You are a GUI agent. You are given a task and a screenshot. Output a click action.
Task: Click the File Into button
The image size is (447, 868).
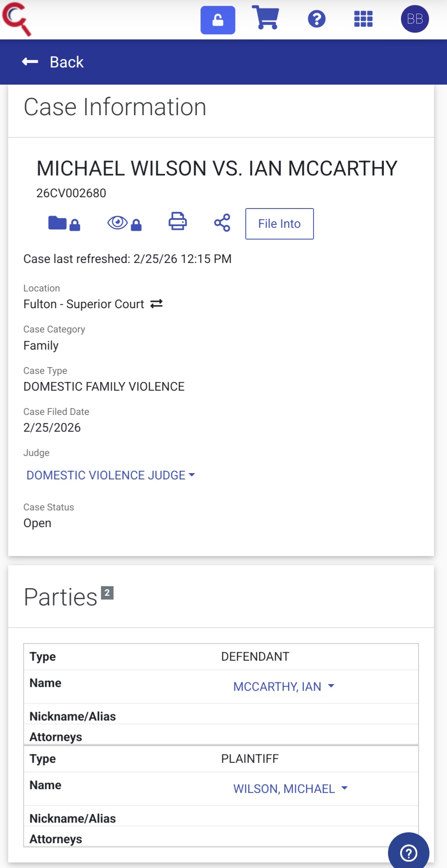coord(279,224)
